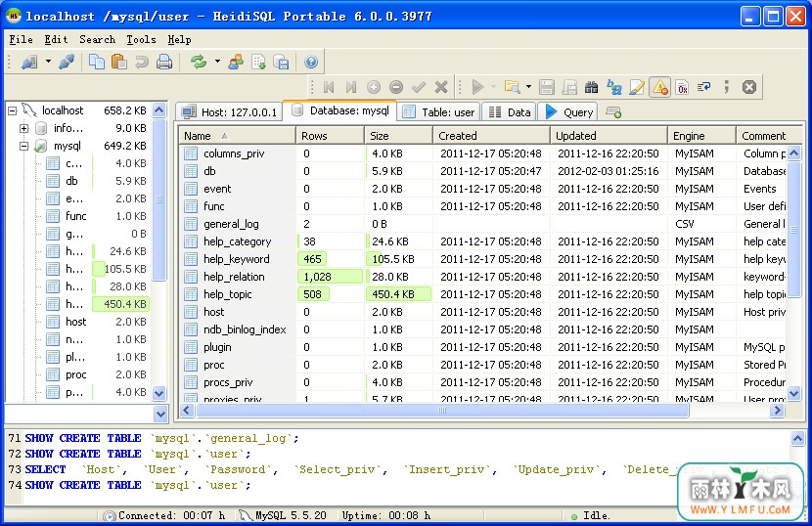The image size is (812, 526).
Task: Click the Run query play icon
Action: 477,87
